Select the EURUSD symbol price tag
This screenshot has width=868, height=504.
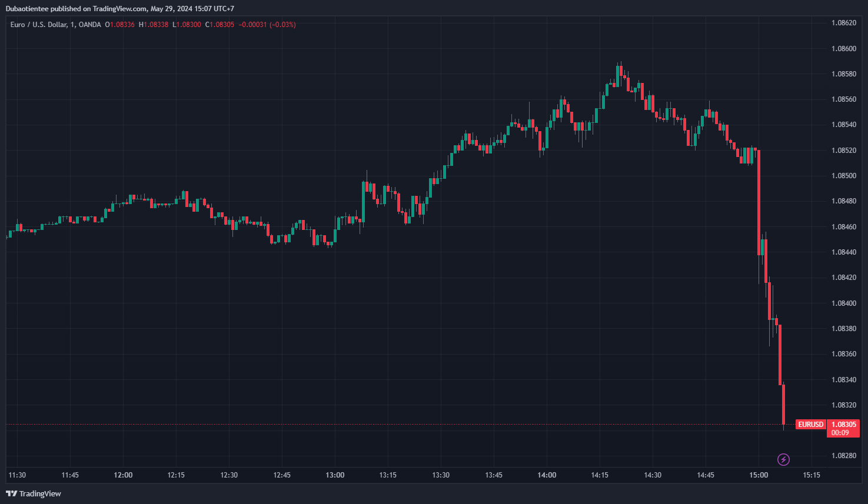pos(810,425)
